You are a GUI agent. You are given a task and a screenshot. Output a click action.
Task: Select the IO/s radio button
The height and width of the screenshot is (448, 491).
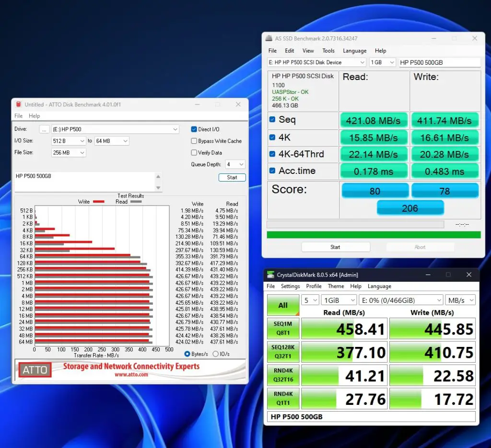(x=215, y=354)
